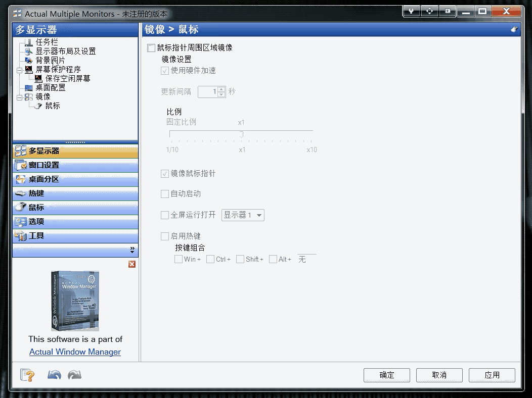Confirm settings with 确定 button

pyautogui.click(x=387, y=375)
